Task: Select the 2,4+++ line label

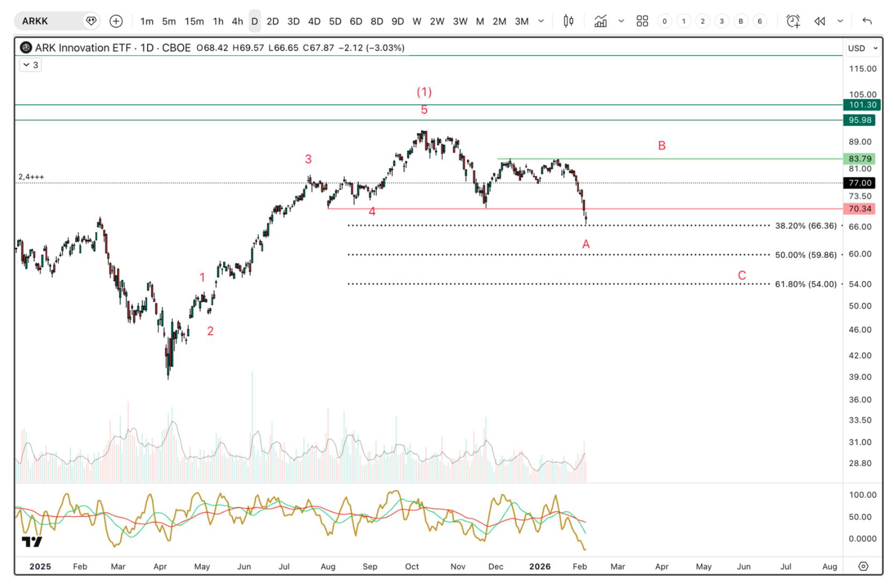Action: [31, 177]
